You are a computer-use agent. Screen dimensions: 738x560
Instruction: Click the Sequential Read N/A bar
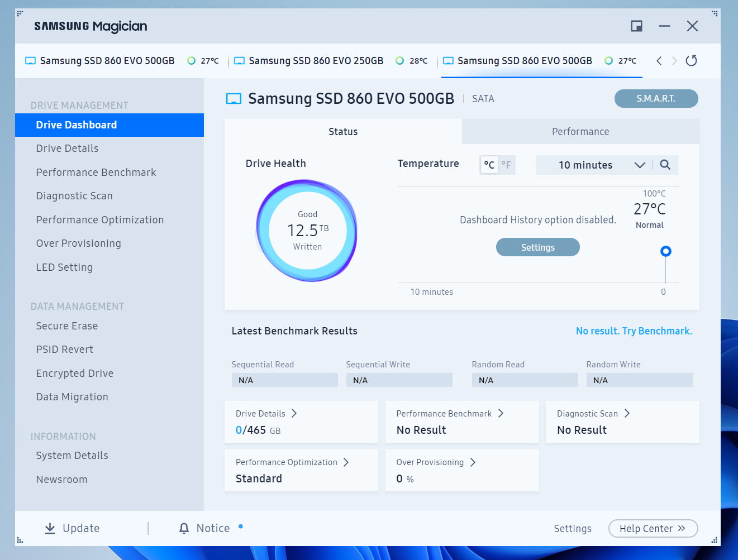pyautogui.click(x=285, y=380)
